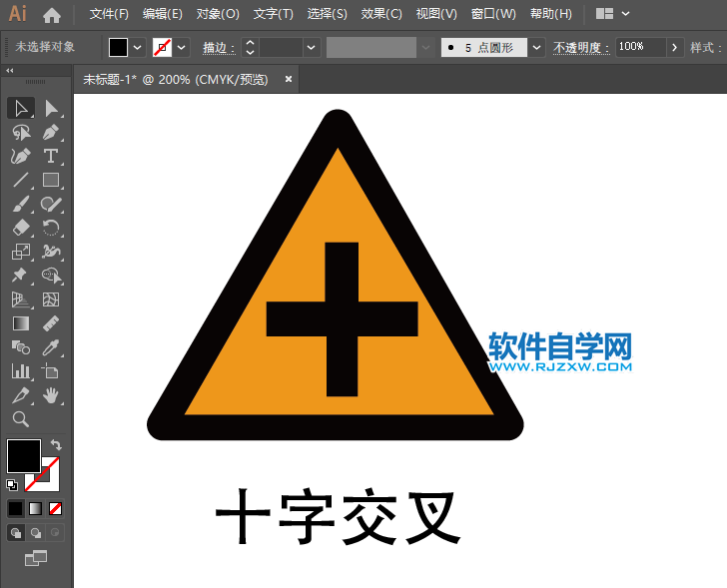
Task: Close the 未标题-1* document tab
Action: point(289,79)
